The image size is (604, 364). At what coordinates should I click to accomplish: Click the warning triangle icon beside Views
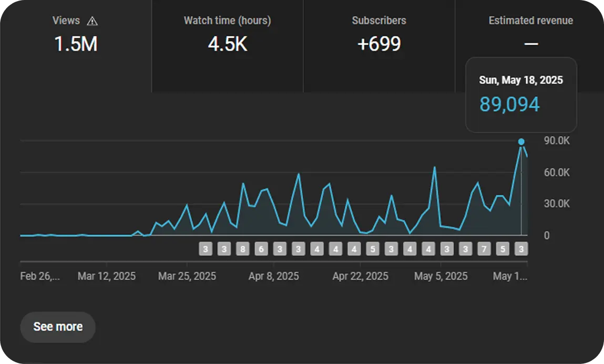click(92, 21)
